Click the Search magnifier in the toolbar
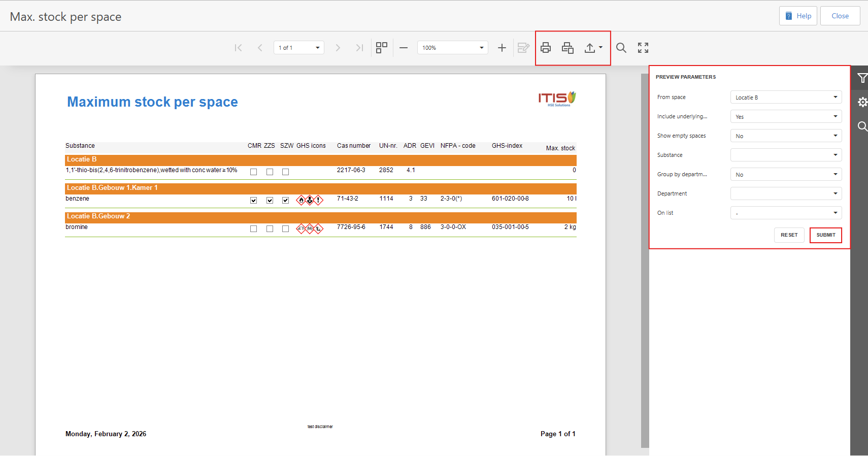 (x=621, y=48)
